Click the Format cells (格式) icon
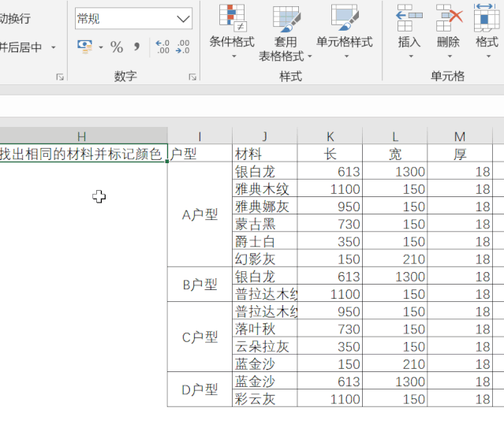The image size is (504, 432). click(487, 17)
